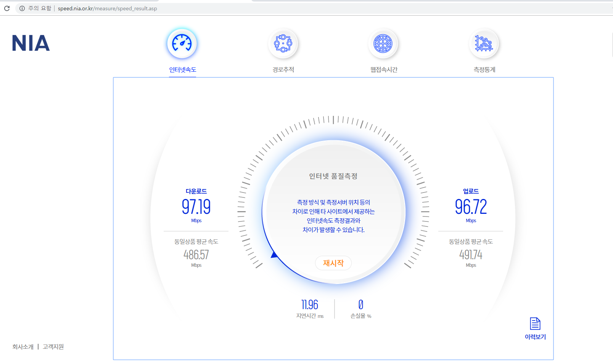The width and height of the screenshot is (613, 364).
Task: Switch to the 인터넷속도 tab label
Action: coord(183,70)
